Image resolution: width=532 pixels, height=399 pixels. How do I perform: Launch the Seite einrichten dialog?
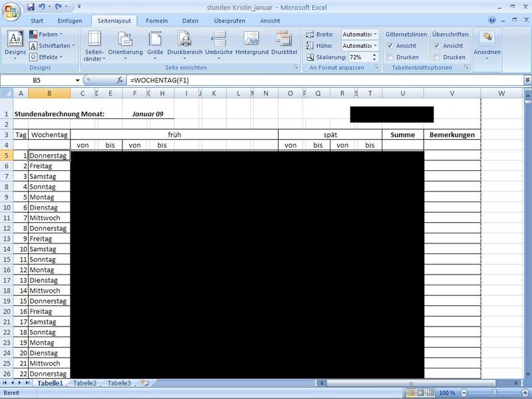tap(296, 68)
